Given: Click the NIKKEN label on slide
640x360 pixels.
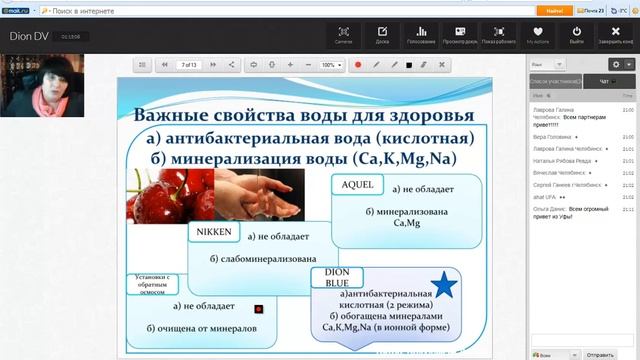Looking at the screenshot, I should [x=214, y=232].
